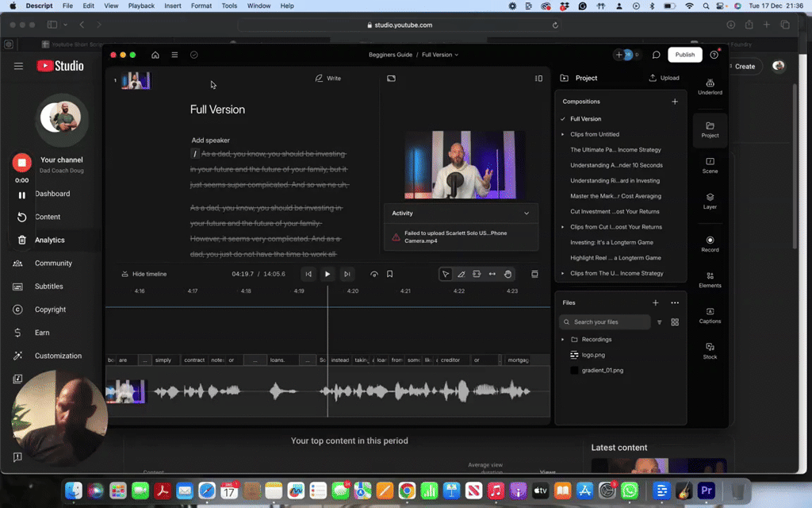Select logo.png file

(593, 355)
